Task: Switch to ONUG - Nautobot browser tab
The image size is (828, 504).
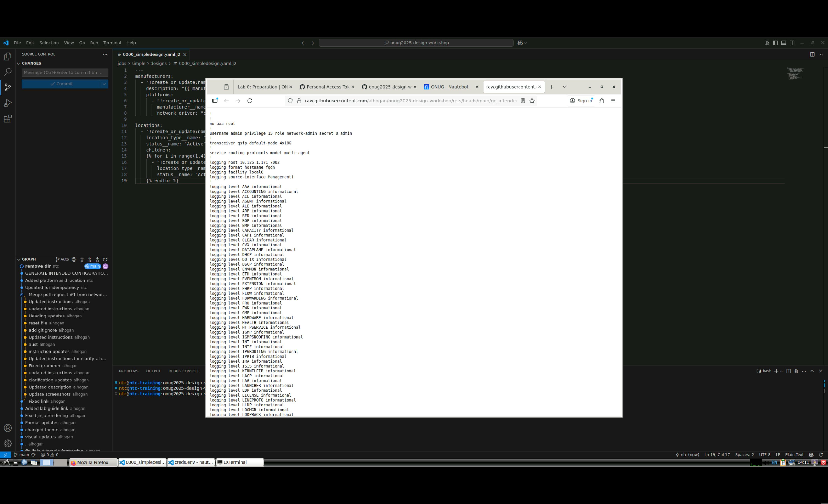Action: click(x=449, y=87)
